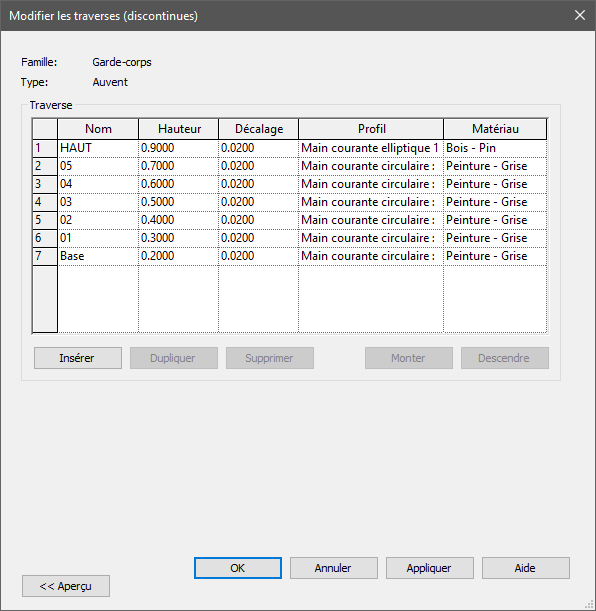Open help with Aide button
This screenshot has height=611, width=596.
click(525, 568)
